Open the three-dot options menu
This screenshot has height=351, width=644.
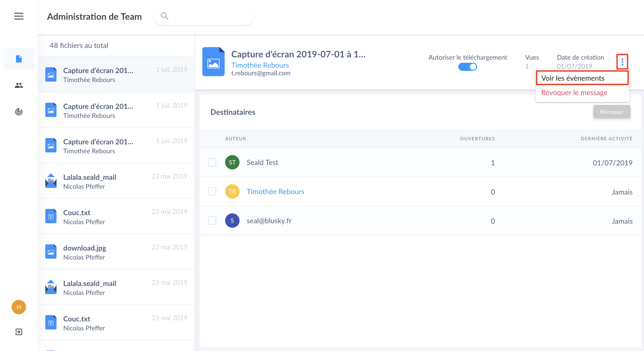pos(622,61)
